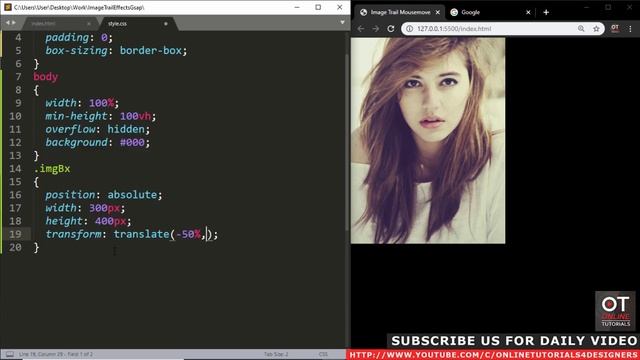This screenshot has height=360, width=640.
Task: Click the background: #000 declaration
Action: 98,142
